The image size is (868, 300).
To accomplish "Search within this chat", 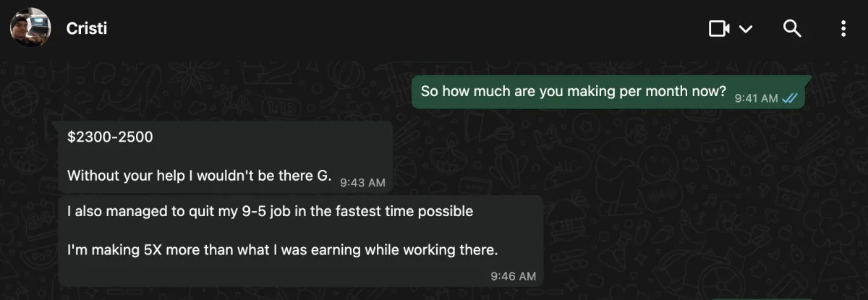I will click(x=793, y=28).
